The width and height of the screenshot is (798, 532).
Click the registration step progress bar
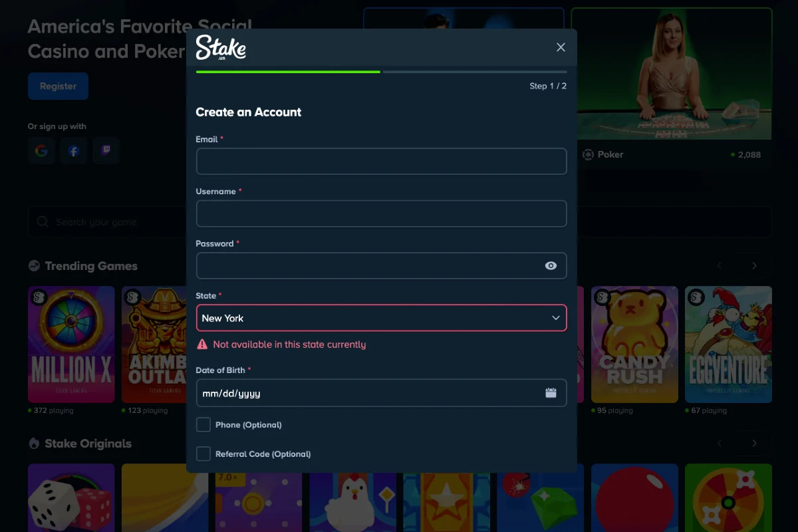pyautogui.click(x=381, y=72)
